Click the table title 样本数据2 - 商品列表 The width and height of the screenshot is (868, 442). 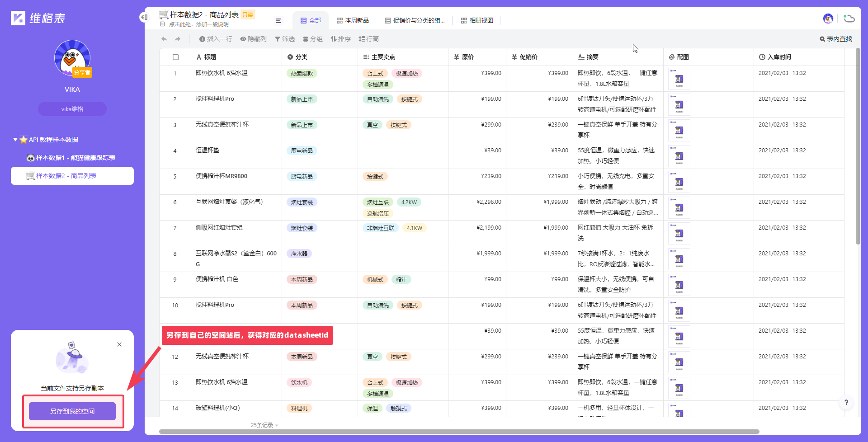204,14
